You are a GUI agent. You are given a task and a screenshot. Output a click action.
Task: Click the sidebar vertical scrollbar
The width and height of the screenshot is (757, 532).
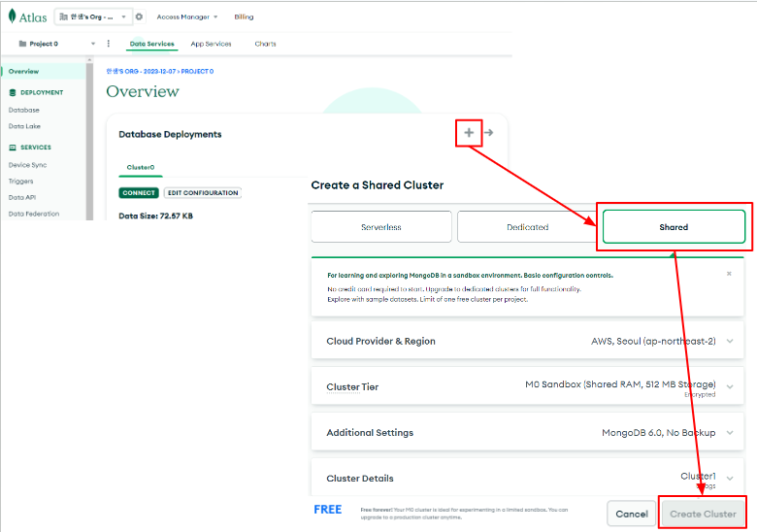pos(89,140)
